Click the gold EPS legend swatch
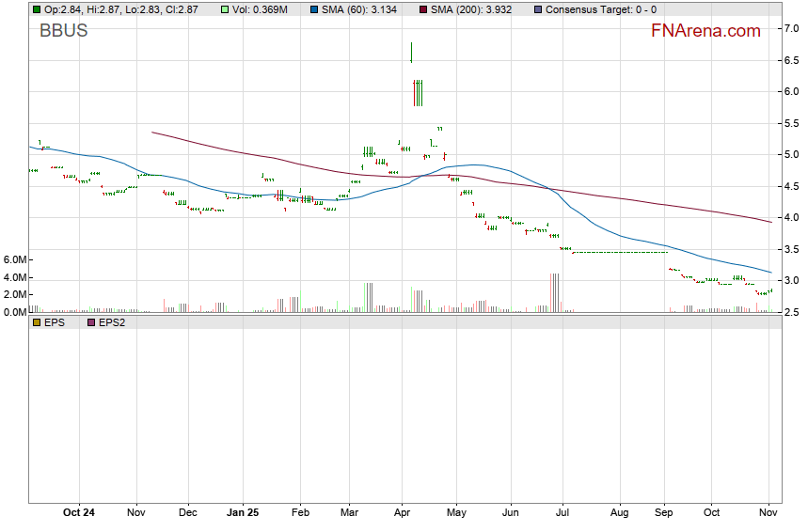The width and height of the screenshot is (808, 532). click(37, 321)
